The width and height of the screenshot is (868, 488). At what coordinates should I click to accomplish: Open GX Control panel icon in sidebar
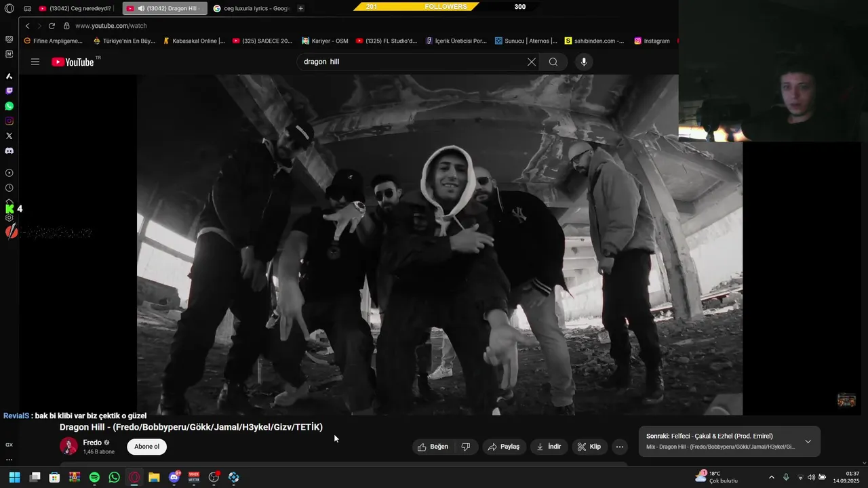pyautogui.click(x=9, y=445)
